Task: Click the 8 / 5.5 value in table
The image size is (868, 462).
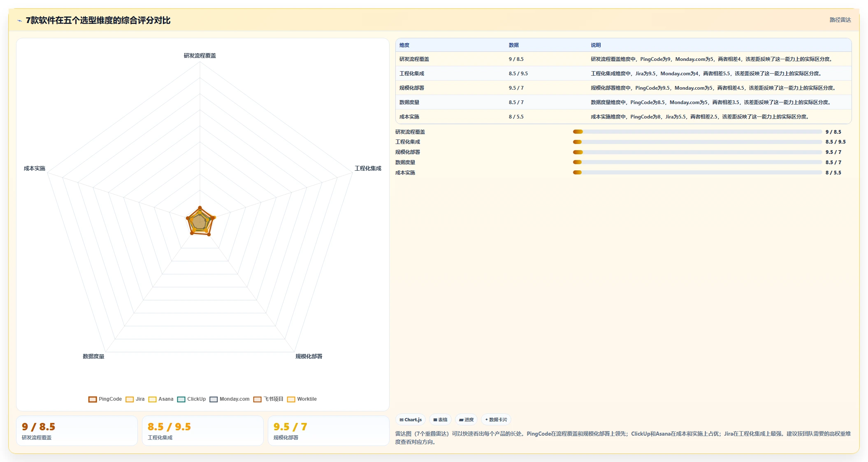Action: (x=516, y=117)
